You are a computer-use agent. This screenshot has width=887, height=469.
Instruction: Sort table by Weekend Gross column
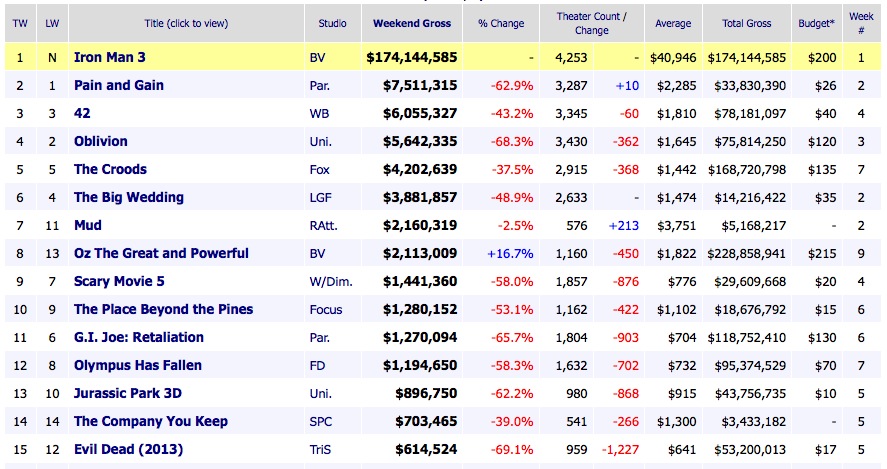pos(412,22)
